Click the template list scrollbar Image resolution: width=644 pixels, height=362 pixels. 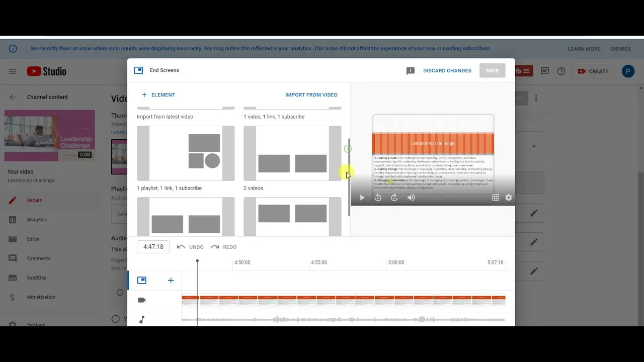point(349,177)
